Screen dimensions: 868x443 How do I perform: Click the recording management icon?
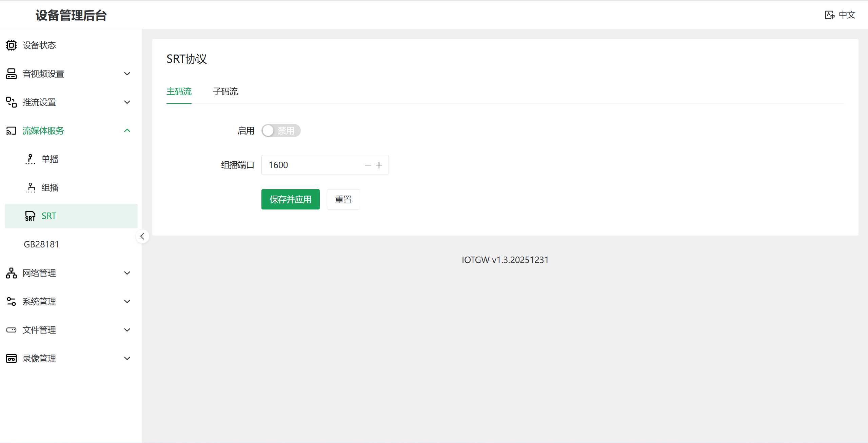tap(11, 358)
